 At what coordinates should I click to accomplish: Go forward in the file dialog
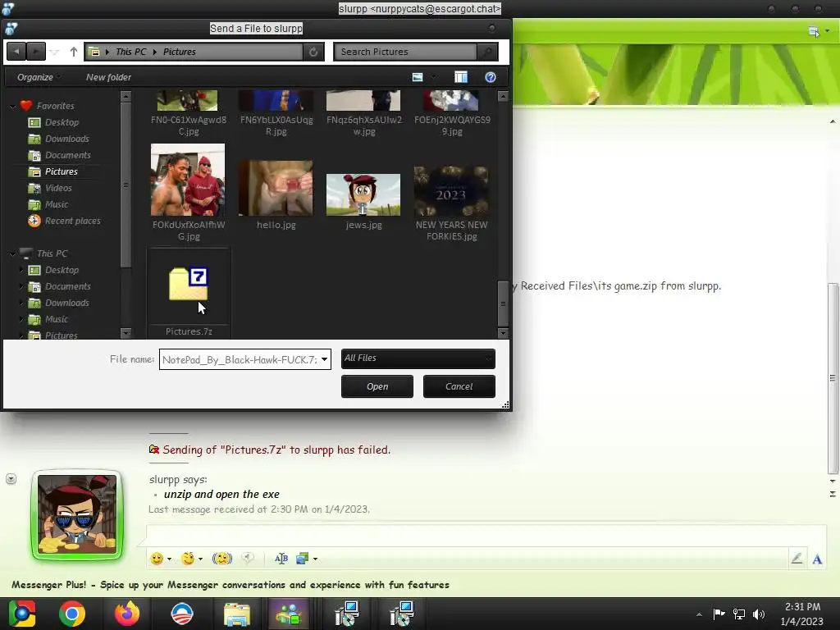[x=35, y=52]
